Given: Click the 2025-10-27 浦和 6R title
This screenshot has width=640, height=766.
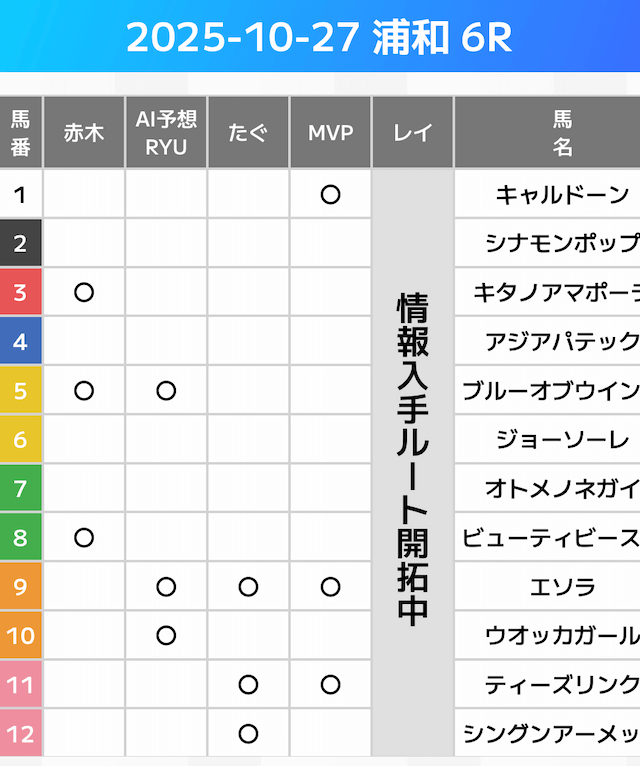Looking at the screenshot, I should click(319, 38).
